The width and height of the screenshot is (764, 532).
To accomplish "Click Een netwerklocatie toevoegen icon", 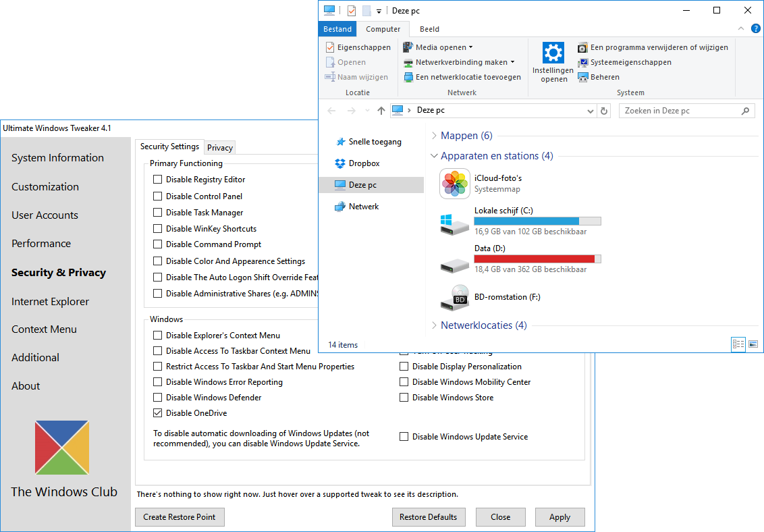I will coord(408,77).
